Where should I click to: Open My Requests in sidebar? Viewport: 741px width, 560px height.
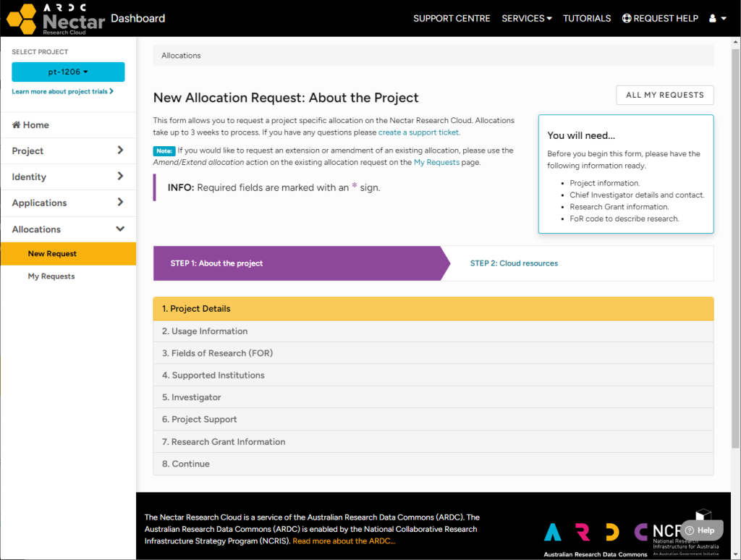click(x=51, y=276)
